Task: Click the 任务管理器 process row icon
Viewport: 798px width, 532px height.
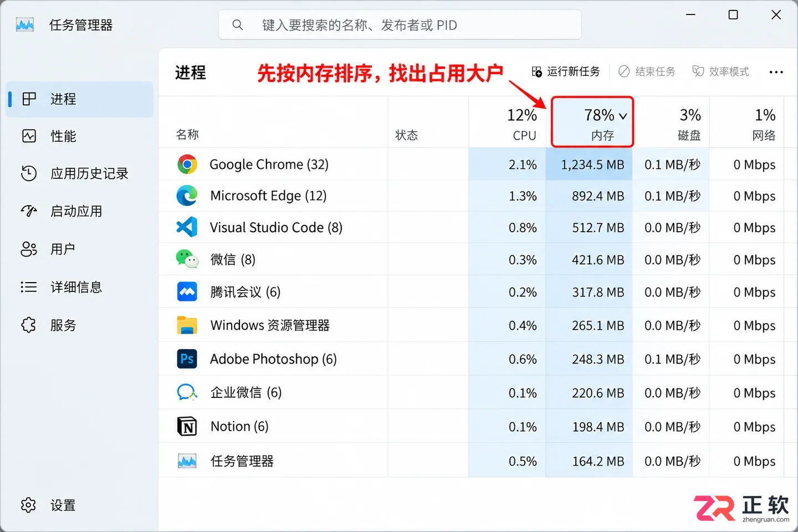Action: (187, 461)
